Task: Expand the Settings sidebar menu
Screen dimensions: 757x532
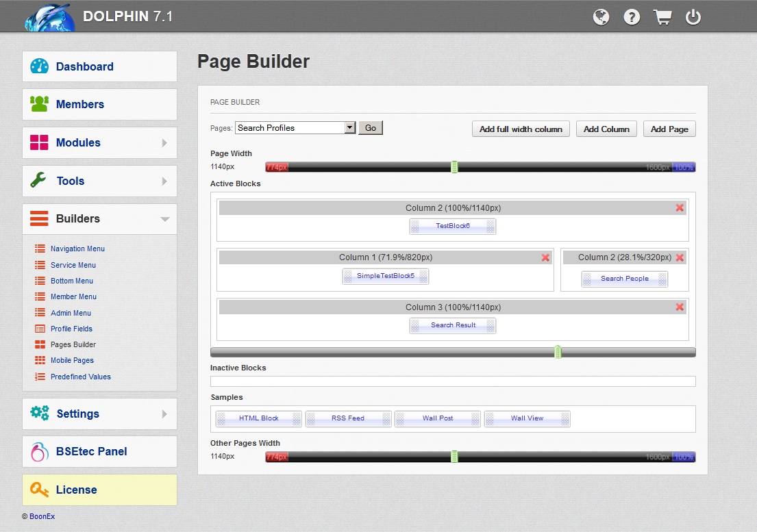Action: [x=164, y=414]
